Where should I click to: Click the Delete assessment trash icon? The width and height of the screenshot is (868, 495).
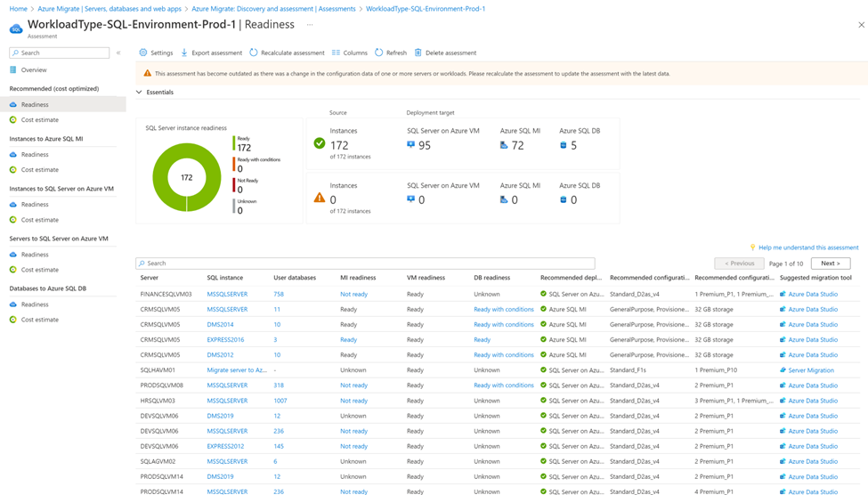[418, 53]
